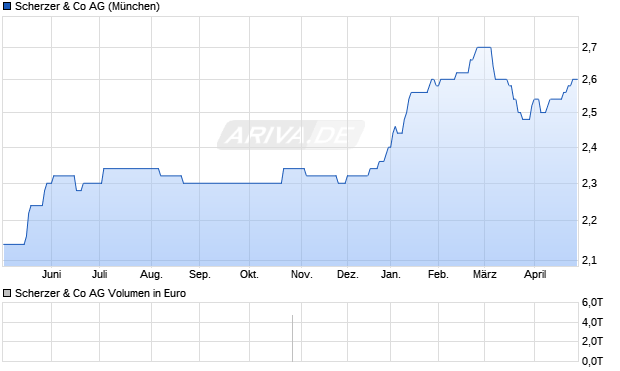Click the 'Okt.' month label

click(x=250, y=274)
